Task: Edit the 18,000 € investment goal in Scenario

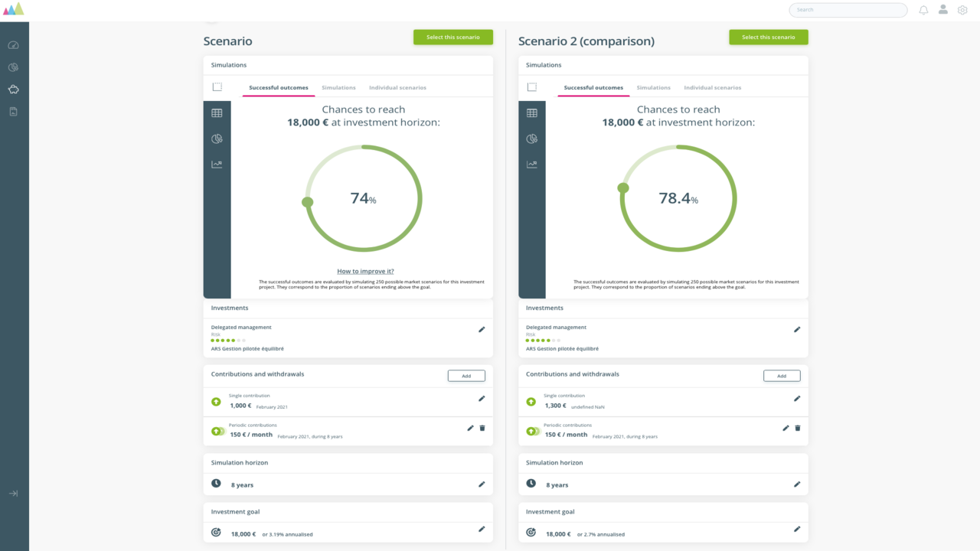Action: point(482,529)
